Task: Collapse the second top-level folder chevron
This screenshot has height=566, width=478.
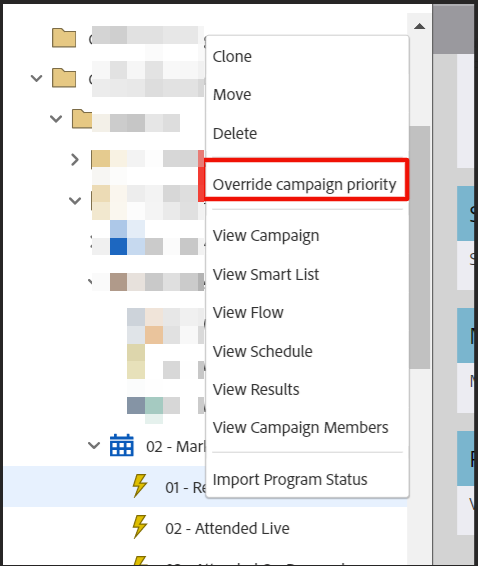Action: pos(36,78)
